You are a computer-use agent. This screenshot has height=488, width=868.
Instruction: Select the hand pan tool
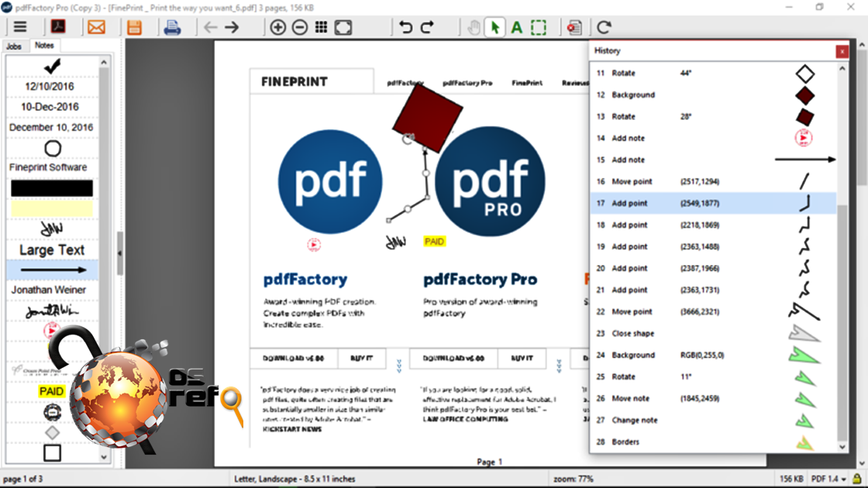click(474, 27)
